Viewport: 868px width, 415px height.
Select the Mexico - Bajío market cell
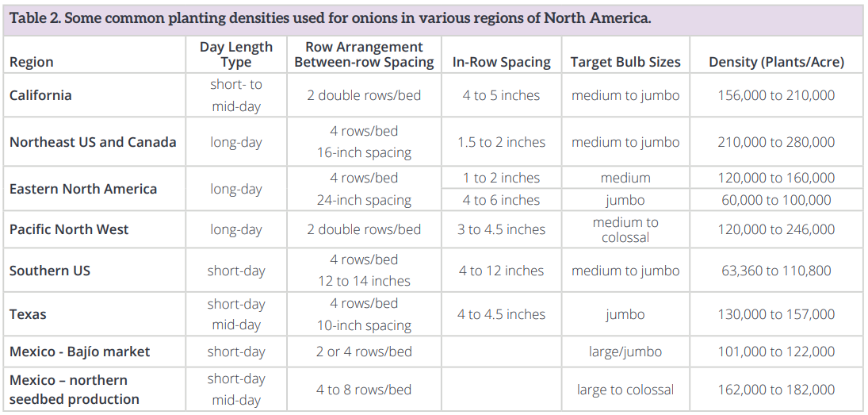[79, 352]
